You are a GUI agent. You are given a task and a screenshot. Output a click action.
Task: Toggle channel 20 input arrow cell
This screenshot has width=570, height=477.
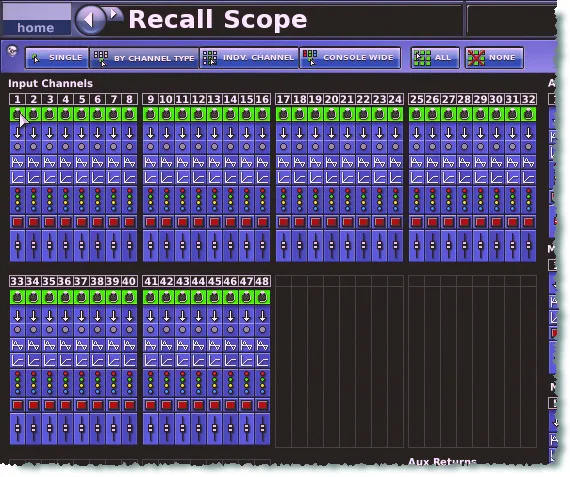(332, 133)
